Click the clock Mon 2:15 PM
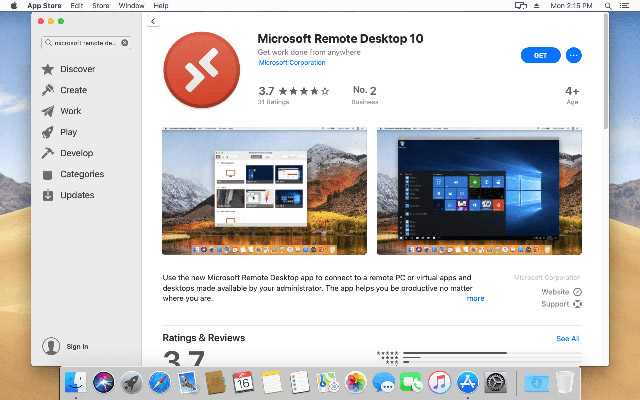 coord(571,6)
